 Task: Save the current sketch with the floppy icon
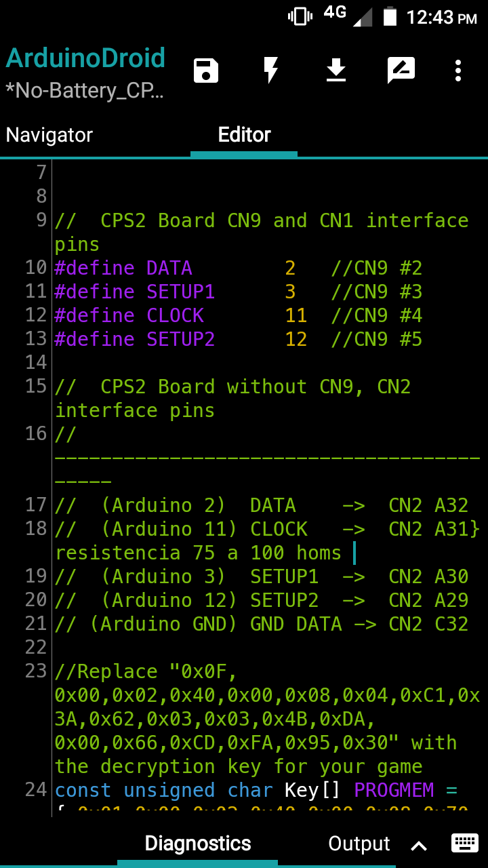point(205,69)
